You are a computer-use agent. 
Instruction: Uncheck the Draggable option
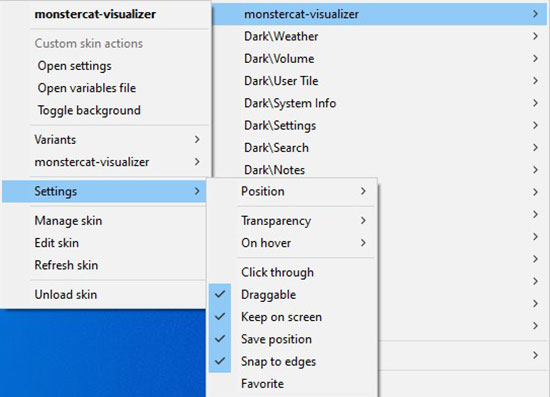(x=292, y=294)
